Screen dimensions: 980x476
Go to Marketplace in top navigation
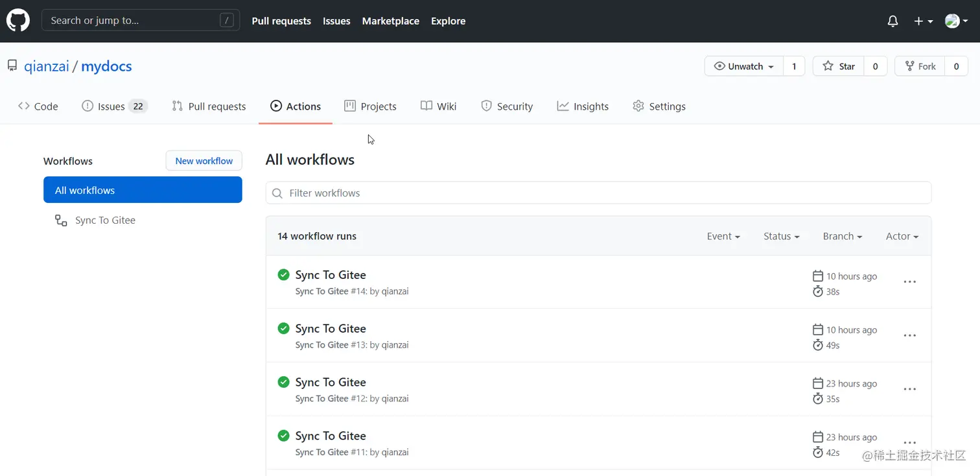coord(391,21)
